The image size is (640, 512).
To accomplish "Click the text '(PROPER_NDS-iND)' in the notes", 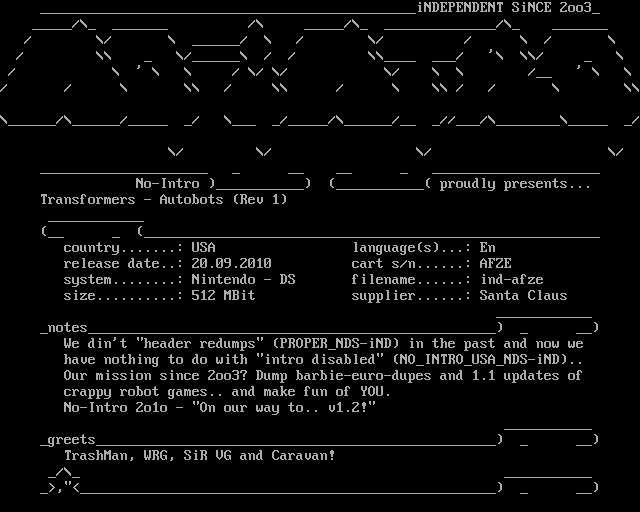I will coord(336,344).
